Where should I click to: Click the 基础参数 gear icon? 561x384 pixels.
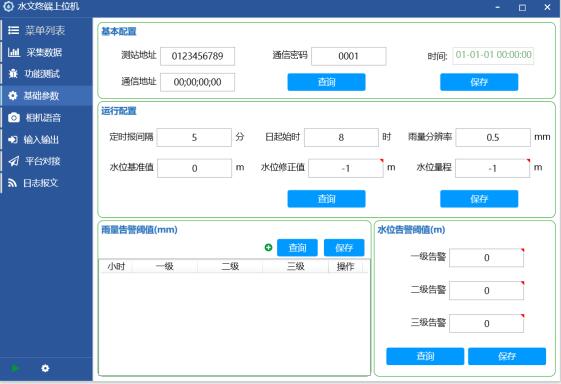13,96
